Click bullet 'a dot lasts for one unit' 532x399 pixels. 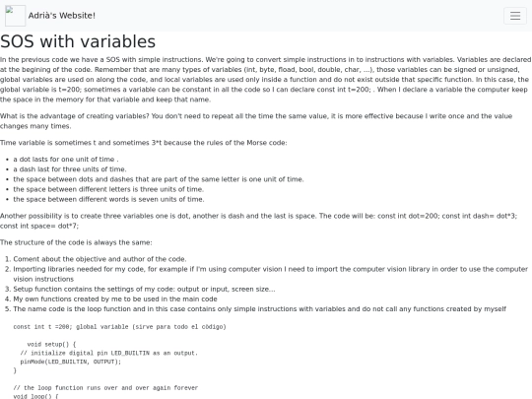(x=66, y=160)
